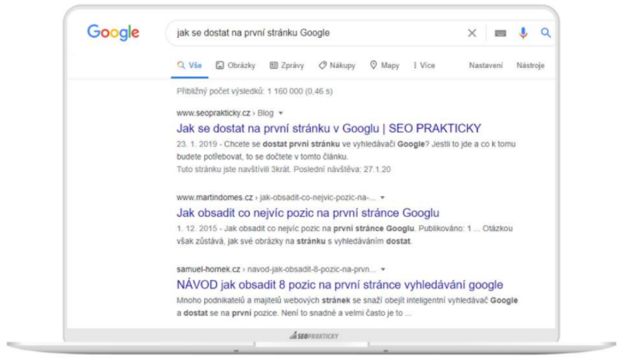Open Nastavení settings
Viewport: 625px width, 364px height.
(x=486, y=66)
